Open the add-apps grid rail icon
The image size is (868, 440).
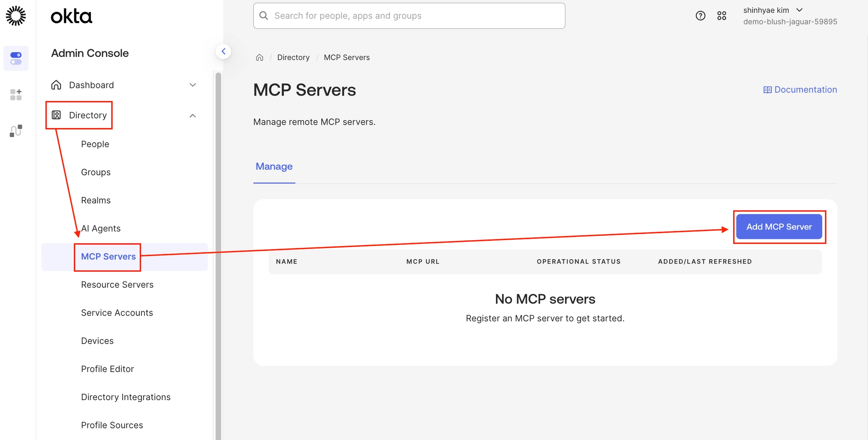click(16, 95)
